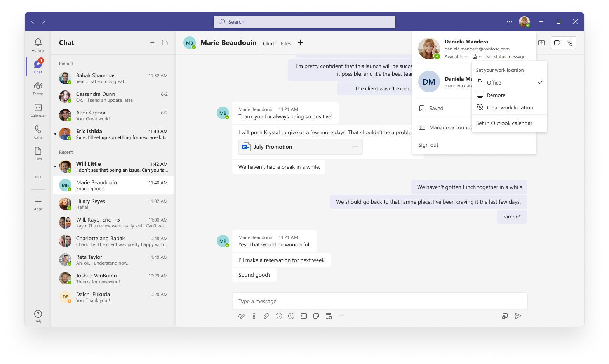
Task: Open Files from the left rail
Action: (38, 154)
